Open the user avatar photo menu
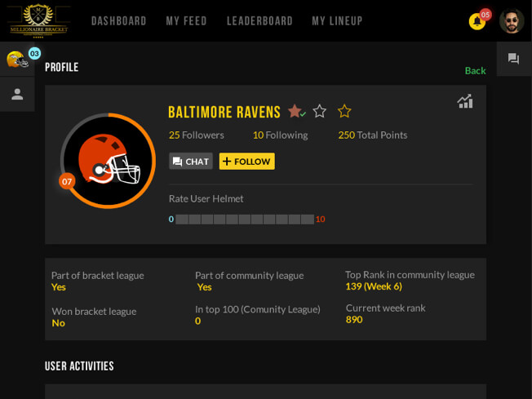Screen dimensions: 532x399 point(512,21)
